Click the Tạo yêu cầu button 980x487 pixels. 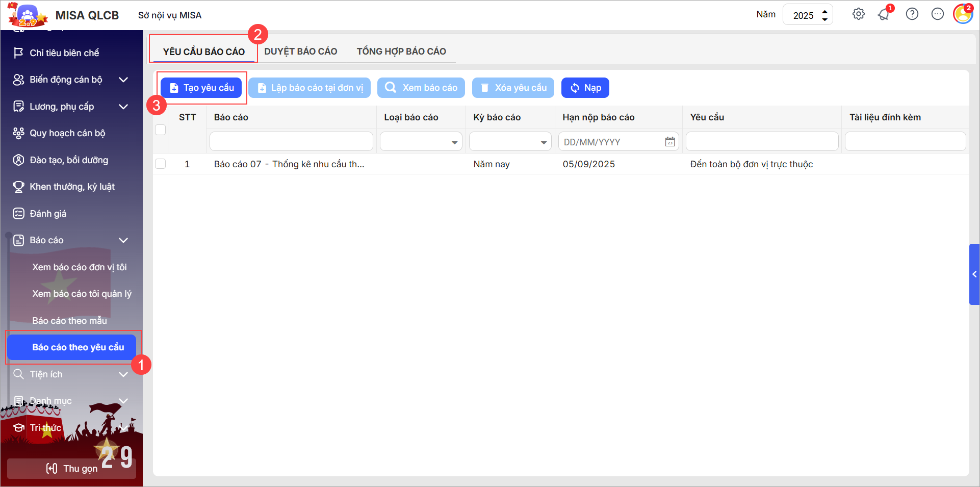point(201,88)
